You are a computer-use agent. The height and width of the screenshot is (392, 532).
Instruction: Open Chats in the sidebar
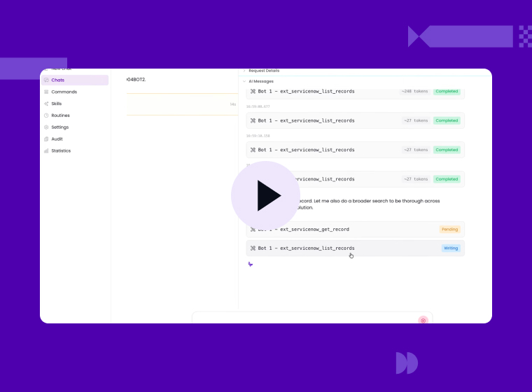point(75,80)
